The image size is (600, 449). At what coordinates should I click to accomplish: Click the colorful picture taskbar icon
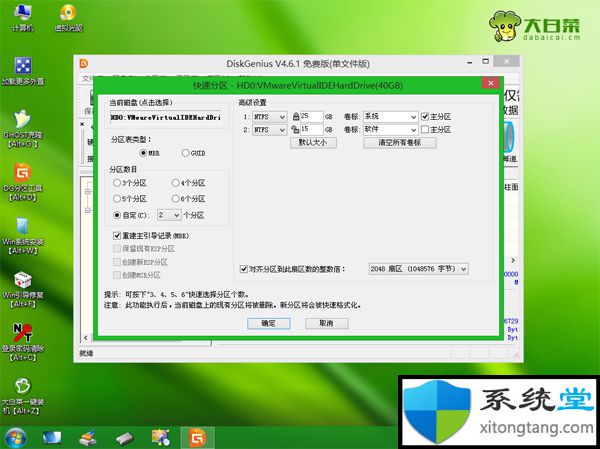pyautogui.click(x=161, y=438)
